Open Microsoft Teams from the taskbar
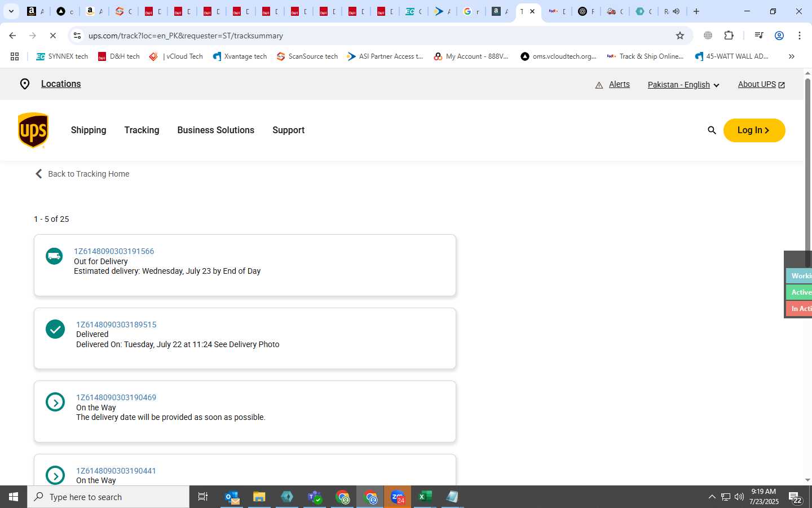Image resolution: width=812 pixels, height=508 pixels. tap(315, 497)
